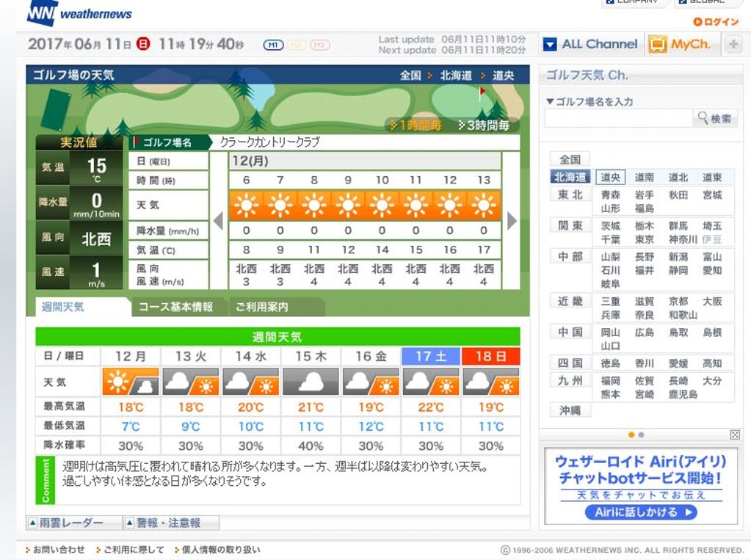Image resolution: width=751 pixels, height=560 pixels.
Task: Choose 愛媛 prefecture link
Action: pyautogui.click(x=678, y=363)
